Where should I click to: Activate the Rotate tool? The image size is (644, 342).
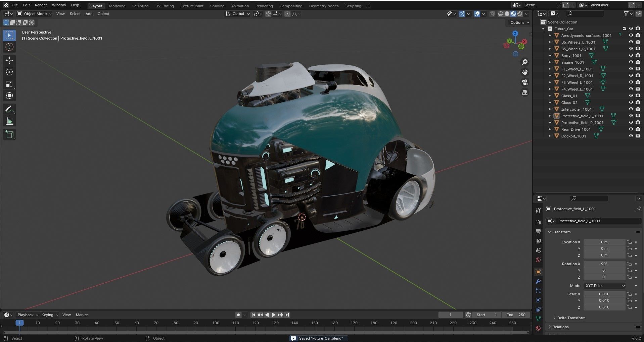pos(9,72)
